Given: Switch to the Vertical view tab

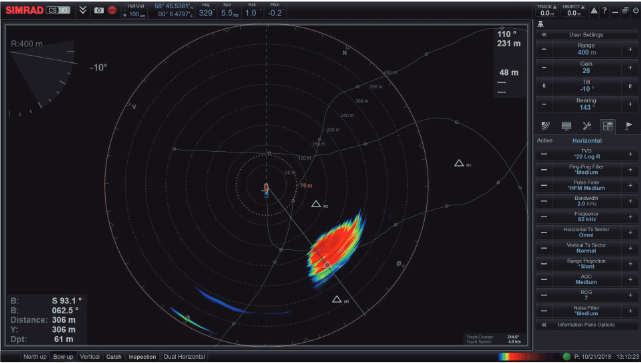Looking at the screenshot, I should (90, 357).
